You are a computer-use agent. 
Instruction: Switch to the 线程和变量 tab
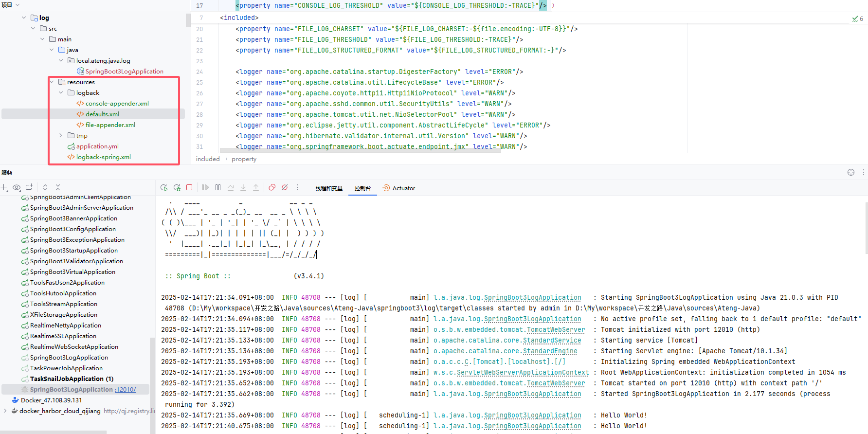tap(329, 188)
